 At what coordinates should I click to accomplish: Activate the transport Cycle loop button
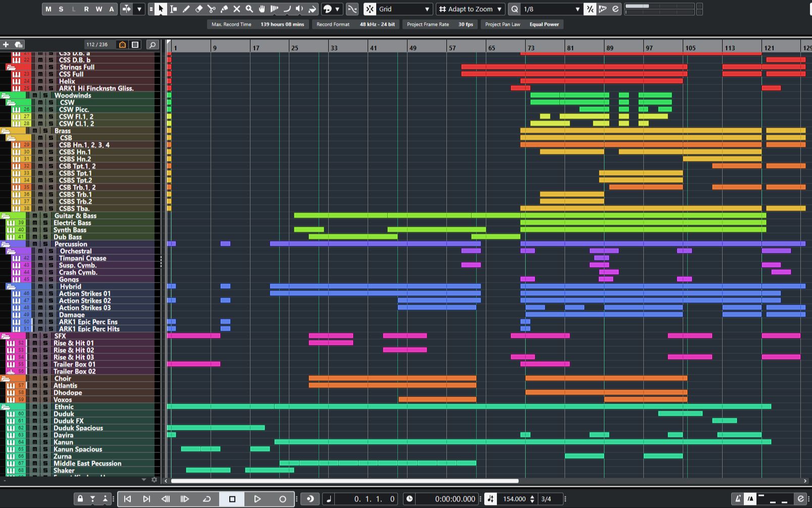click(207, 499)
